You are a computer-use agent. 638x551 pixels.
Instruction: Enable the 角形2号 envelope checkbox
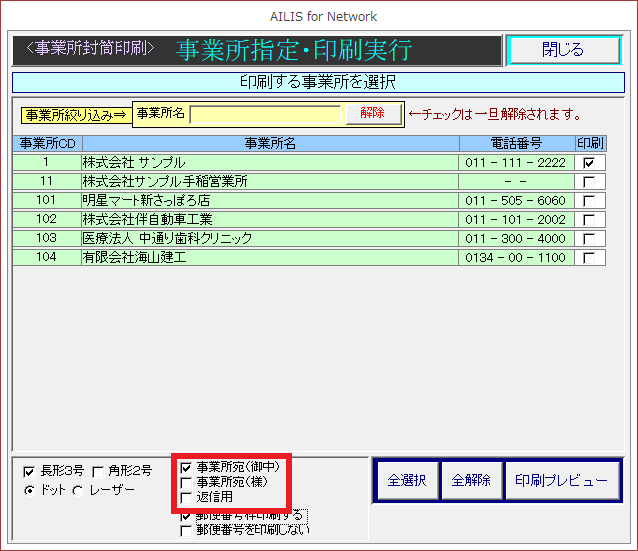(98, 472)
